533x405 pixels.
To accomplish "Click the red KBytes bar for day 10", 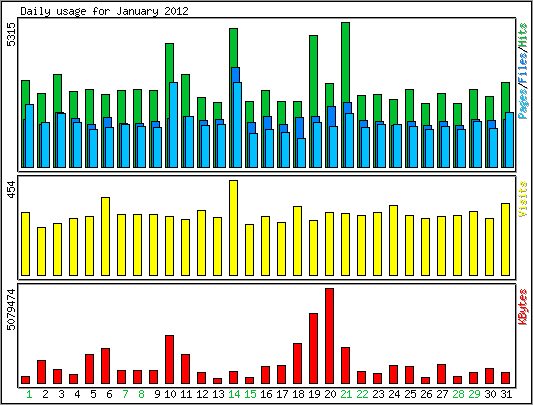I will [170, 359].
